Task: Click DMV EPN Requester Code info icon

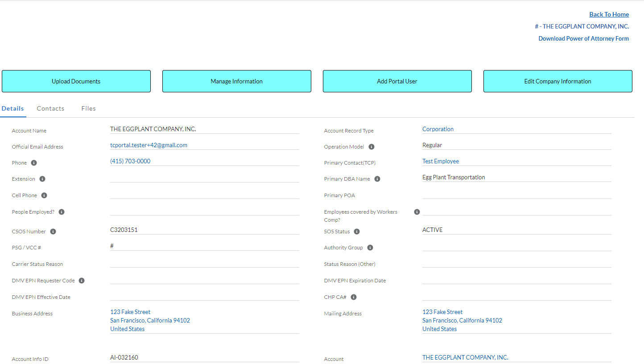Action: click(x=82, y=281)
